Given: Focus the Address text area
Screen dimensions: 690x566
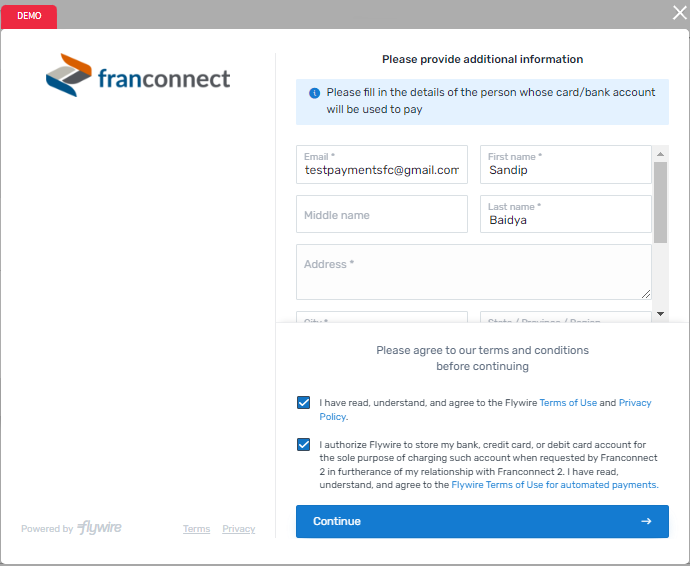Looking at the screenshot, I should 473,272.
